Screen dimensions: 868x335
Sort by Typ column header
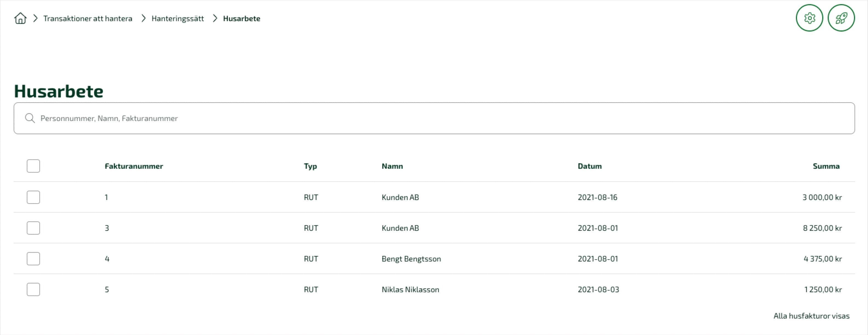click(310, 166)
